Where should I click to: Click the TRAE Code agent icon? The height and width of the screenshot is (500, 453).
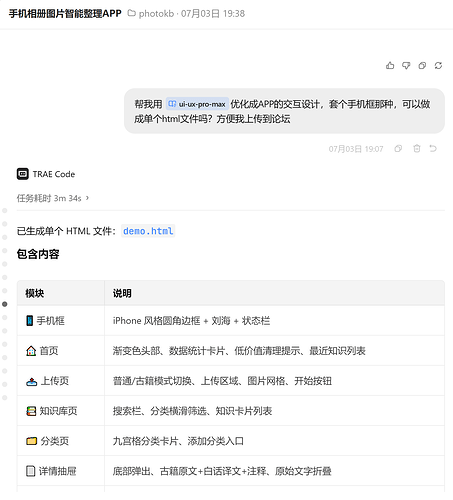tap(23, 174)
